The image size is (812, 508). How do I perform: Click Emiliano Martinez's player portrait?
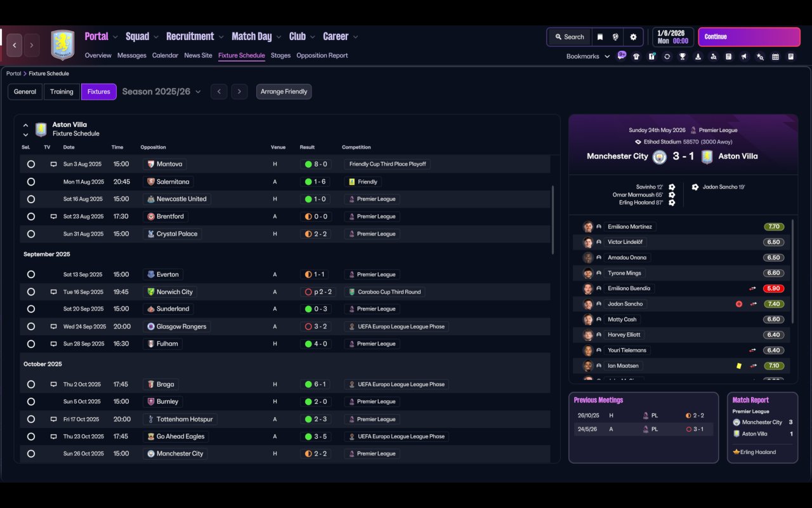coord(588,227)
